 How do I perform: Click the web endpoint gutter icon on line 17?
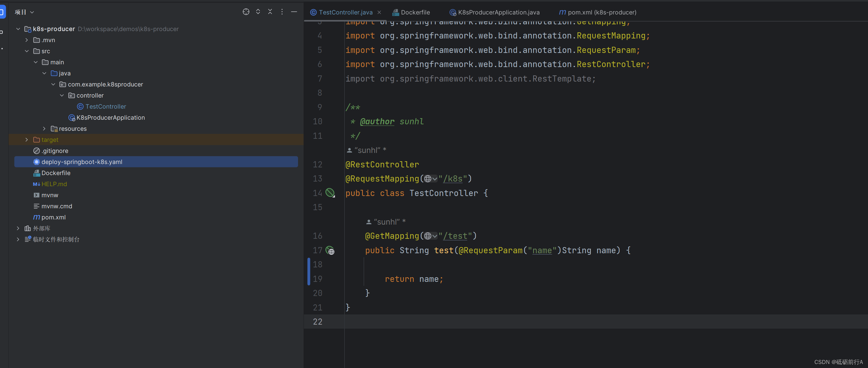coord(330,250)
